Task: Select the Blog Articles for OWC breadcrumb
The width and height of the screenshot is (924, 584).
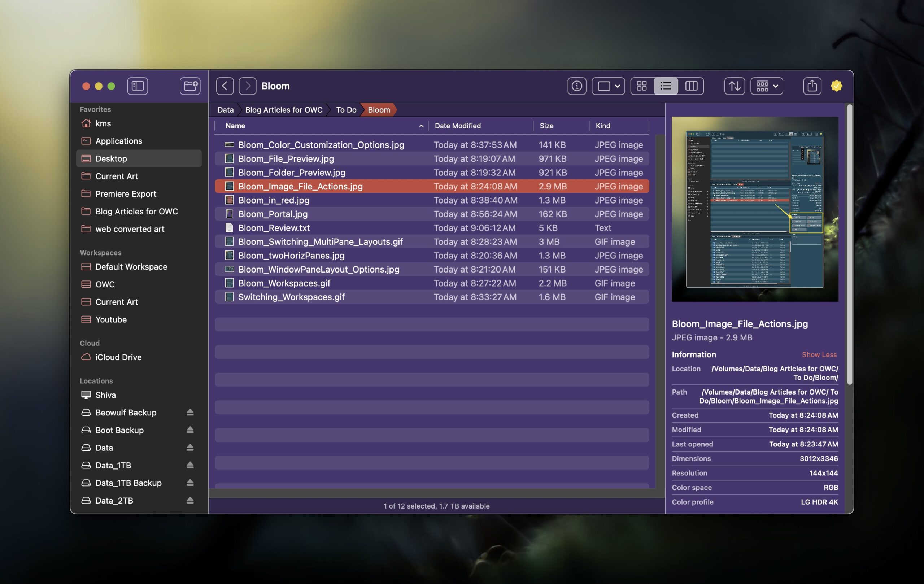Action: point(284,110)
